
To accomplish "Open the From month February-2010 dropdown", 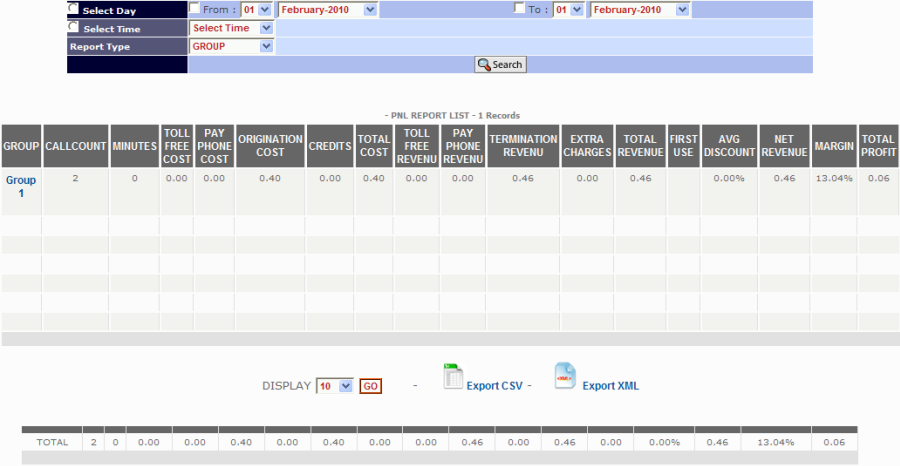I will (328, 10).
